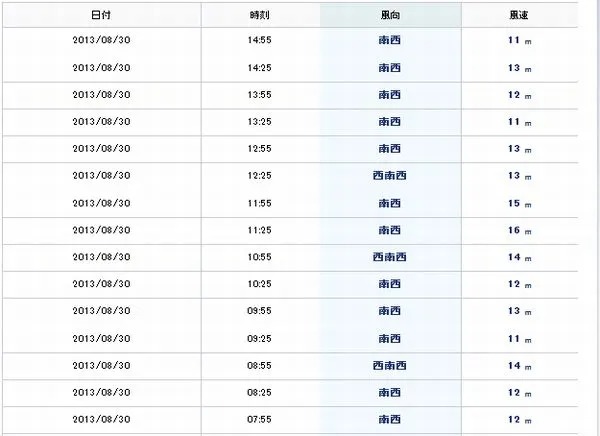600x436 pixels.
Task: Click the 12 m speed at 07:55
Action: tap(520, 420)
